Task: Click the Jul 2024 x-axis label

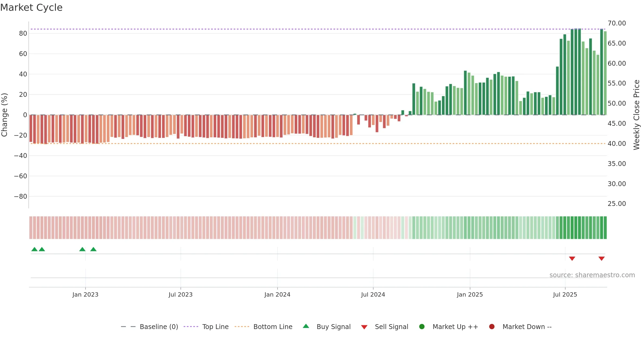Action: point(373,295)
